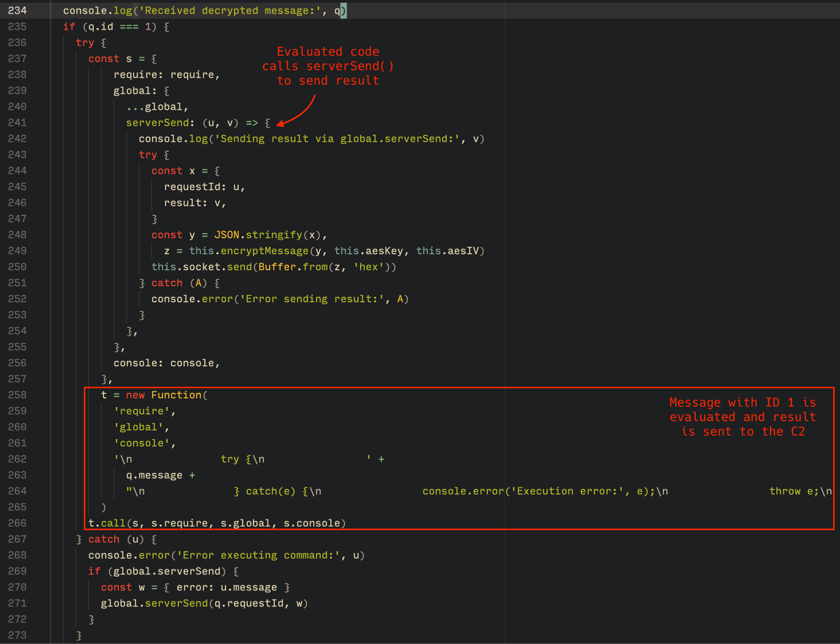This screenshot has width=840, height=644.
Task: Click the Evaluated code calls serverSend annotation
Action: tap(327, 66)
